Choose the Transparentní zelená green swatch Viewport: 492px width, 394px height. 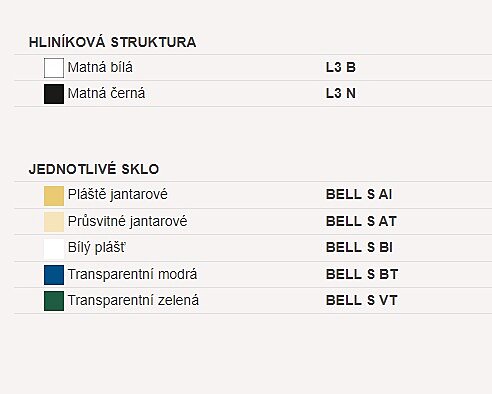click(x=54, y=301)
